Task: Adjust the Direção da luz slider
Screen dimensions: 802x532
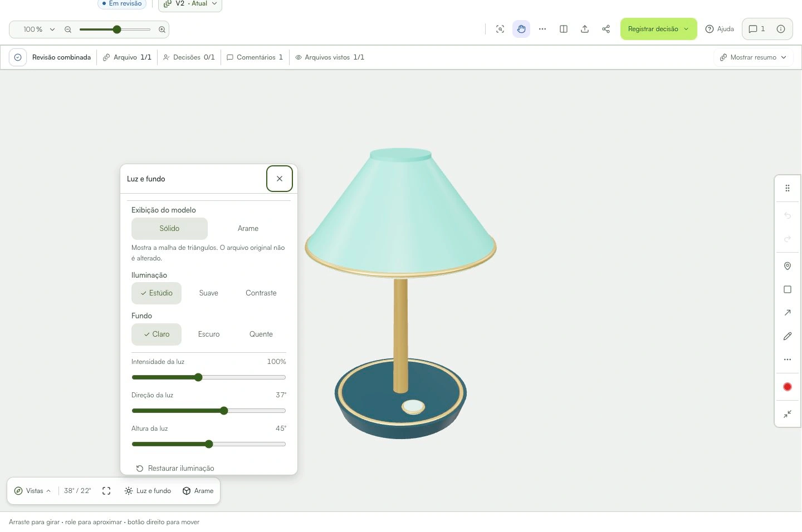Action: [x=209, y=411]
